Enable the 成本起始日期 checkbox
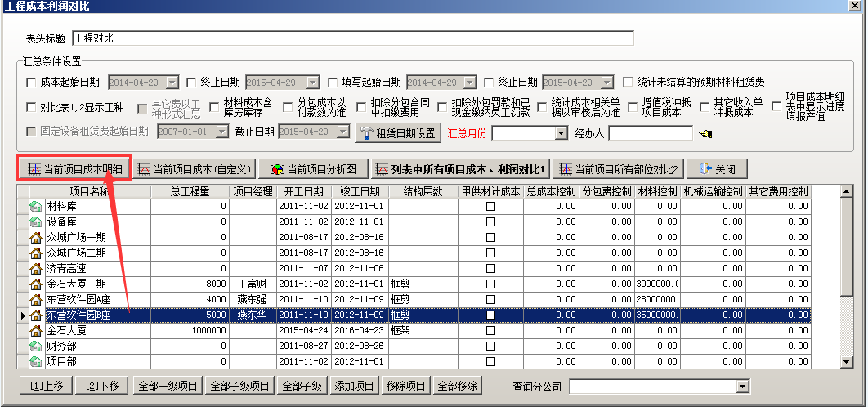The image size is (868, 407). tap(32, 83)
